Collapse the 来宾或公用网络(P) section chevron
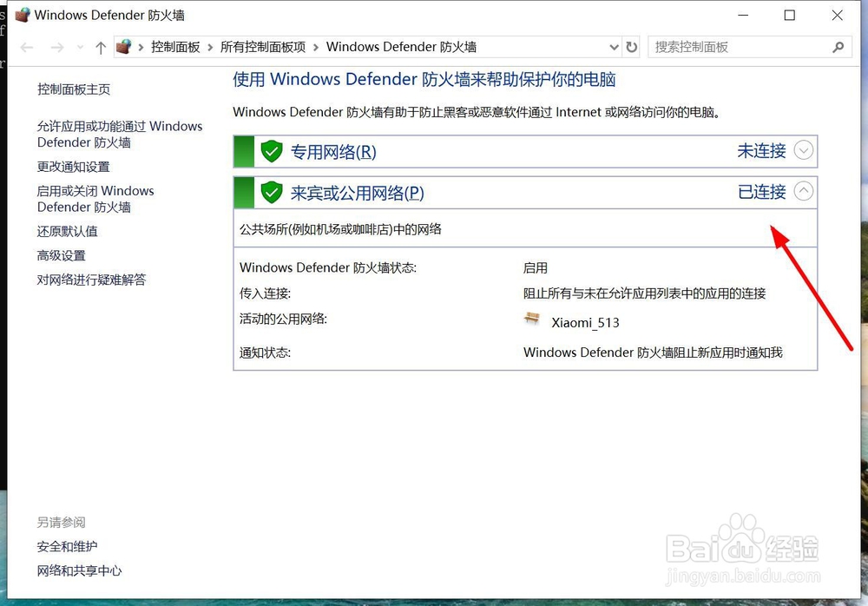The height and width of the screenshot is (606, 868). point(804,191)
